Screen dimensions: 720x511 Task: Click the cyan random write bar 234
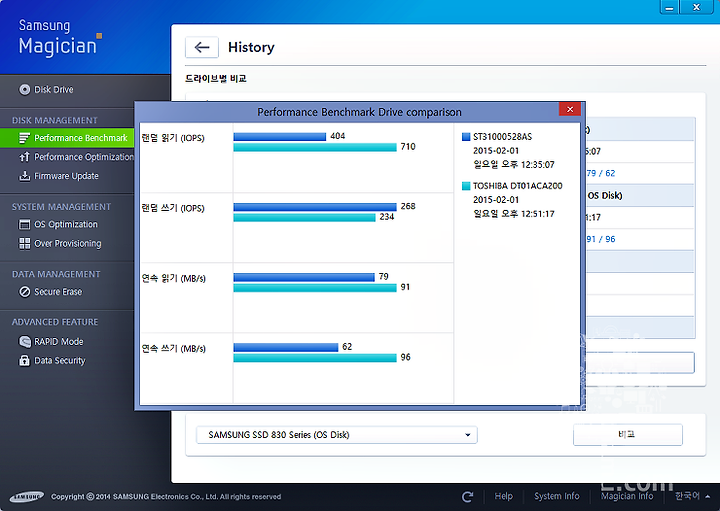tap(304, 217)
